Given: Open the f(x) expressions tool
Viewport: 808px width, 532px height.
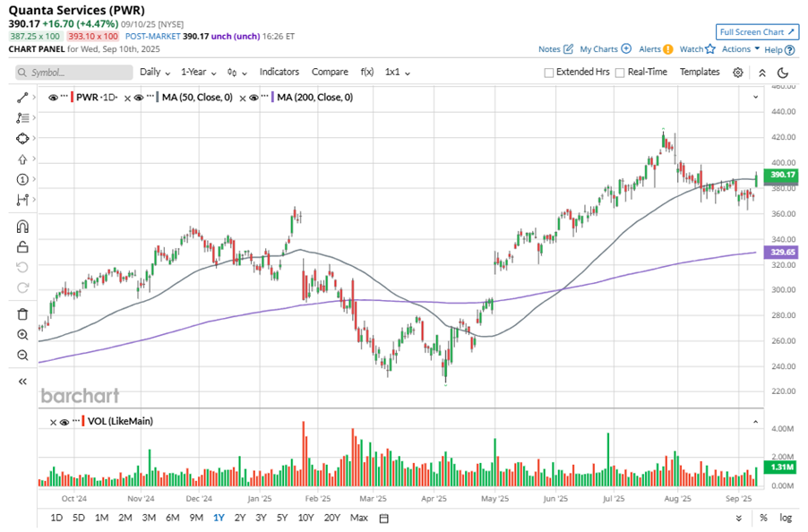Looking at the screenshot, I should (367, 73).
